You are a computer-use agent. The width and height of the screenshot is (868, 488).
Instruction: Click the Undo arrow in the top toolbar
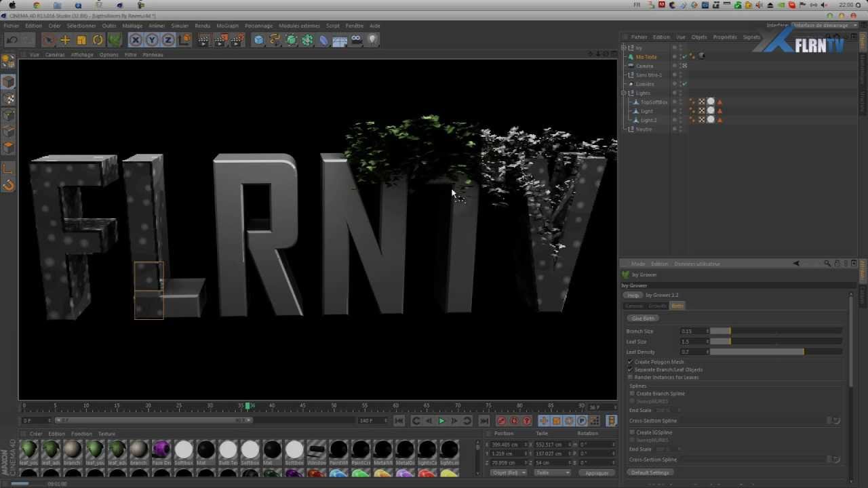[x=12, y=40]
